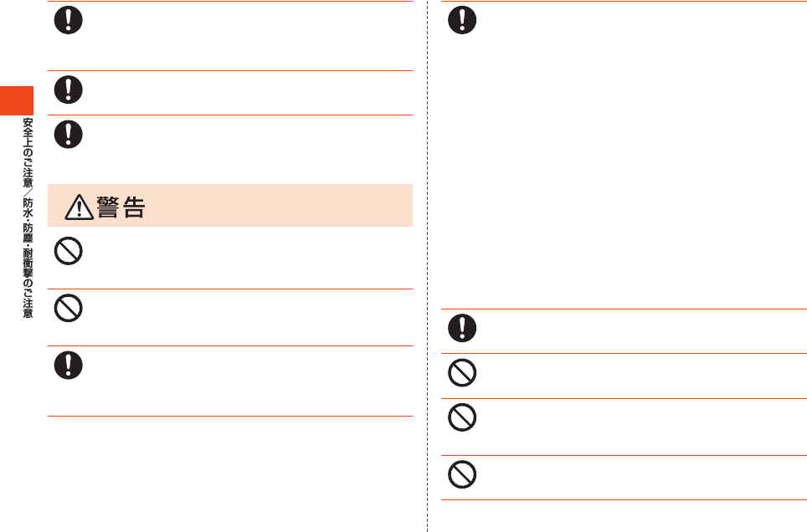Click the orange line under the last left-column section
Viewport: 807px width, 532px height.
coord(230,416)
